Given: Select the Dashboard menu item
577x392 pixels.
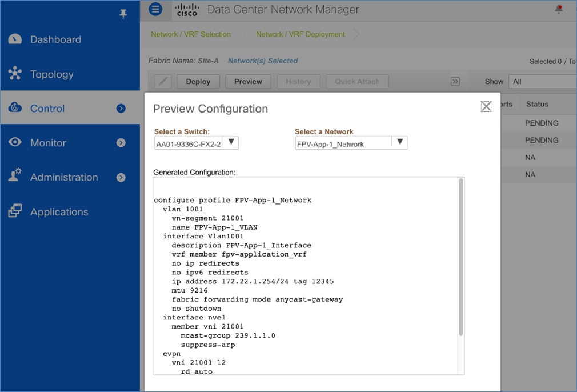Looking at the screenshot, I should click(x=55, y=39).
